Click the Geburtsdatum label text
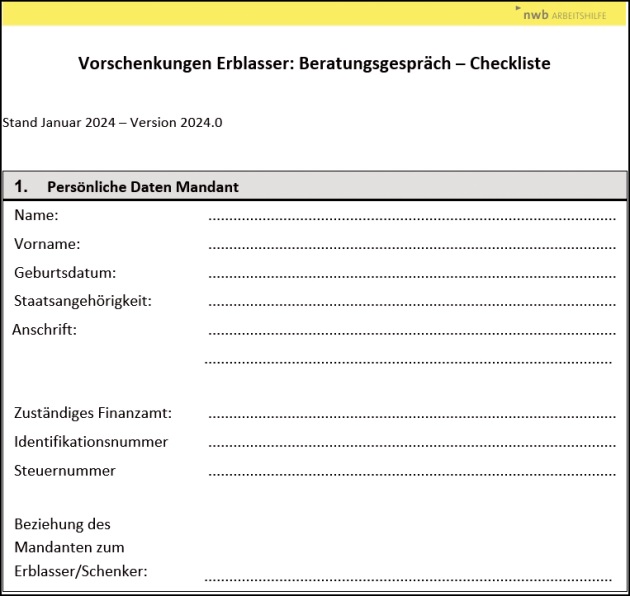The height and width of the screenshot is (596, 630). point(65,272)
